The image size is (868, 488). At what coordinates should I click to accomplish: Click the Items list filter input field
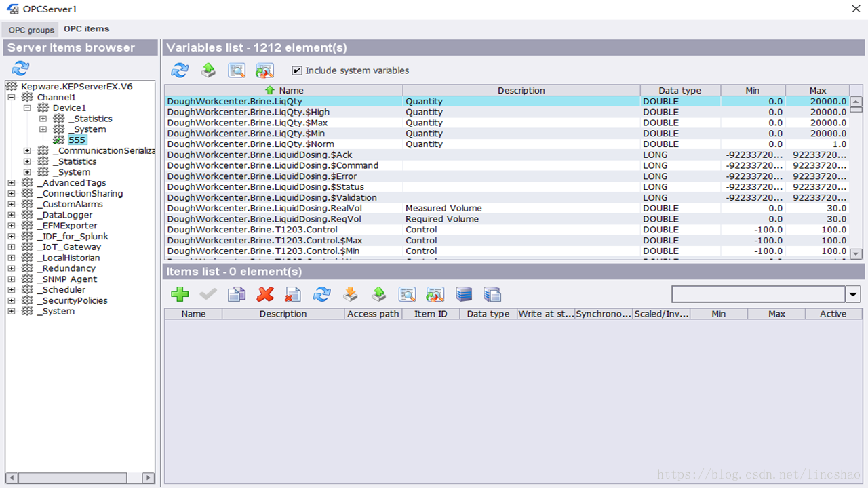(758, 294)
